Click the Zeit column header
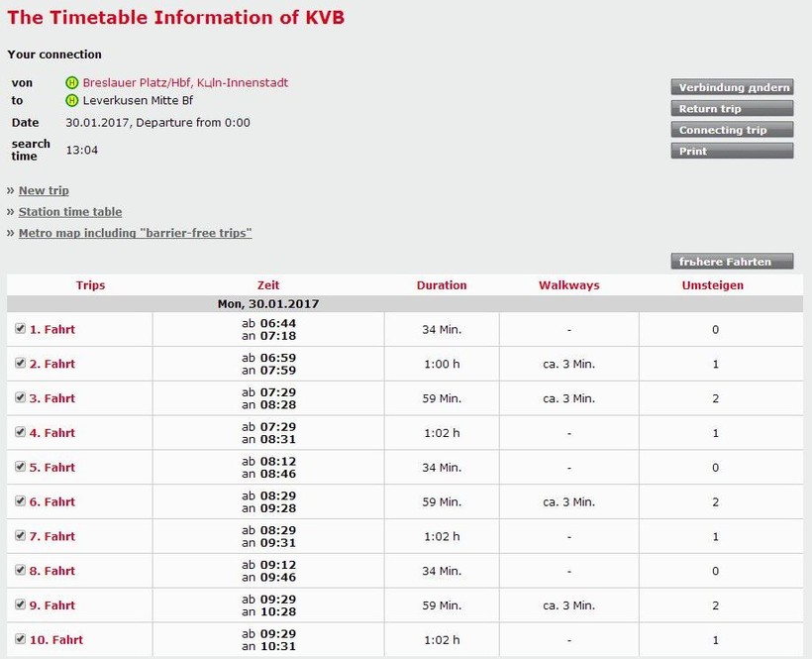Viewport: 812px width, 659px height. pos(268,285)
